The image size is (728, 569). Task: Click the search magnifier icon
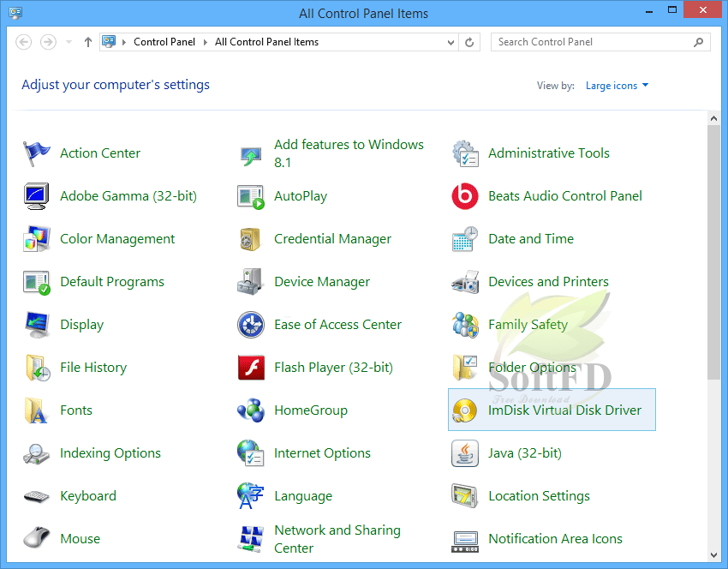[698, 42]
